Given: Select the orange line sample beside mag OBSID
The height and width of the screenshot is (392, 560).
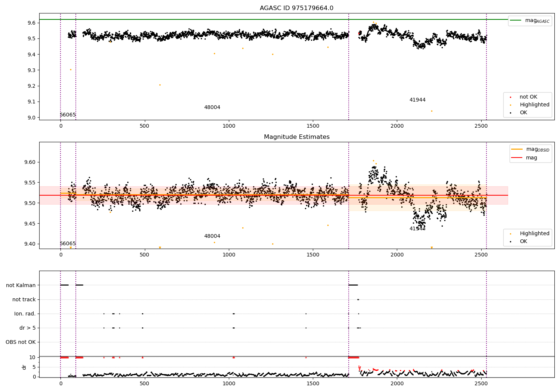Looking at the screenshot, I should [x=517, y=149].
